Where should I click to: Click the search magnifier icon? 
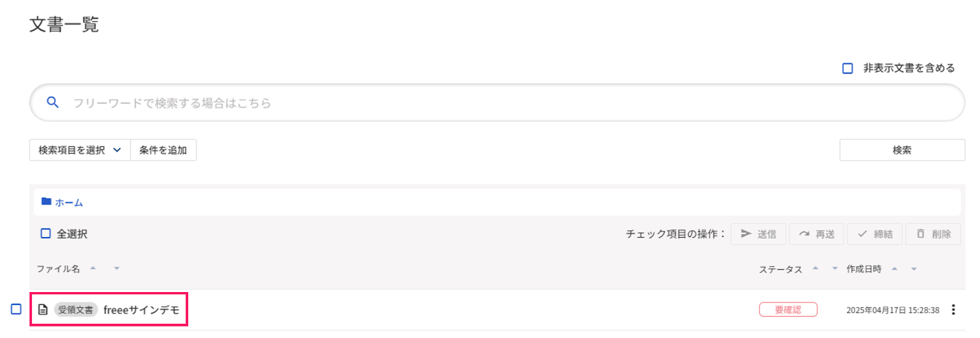(53, 103)
